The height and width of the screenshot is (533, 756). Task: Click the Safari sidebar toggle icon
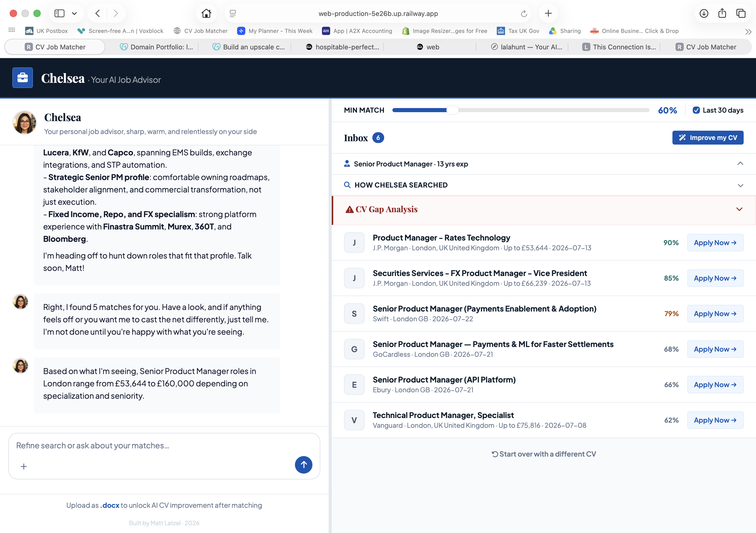point(59,14)
